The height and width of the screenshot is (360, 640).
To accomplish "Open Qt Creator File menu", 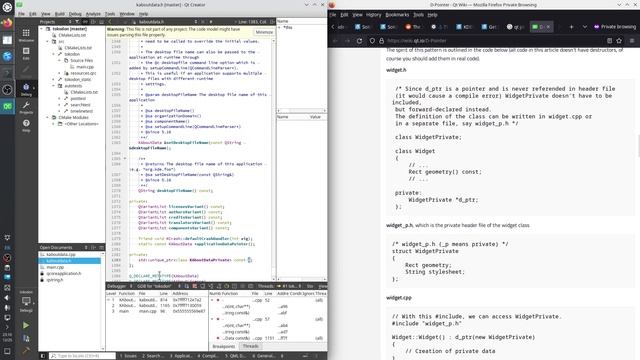I will [x=21, y=14].
